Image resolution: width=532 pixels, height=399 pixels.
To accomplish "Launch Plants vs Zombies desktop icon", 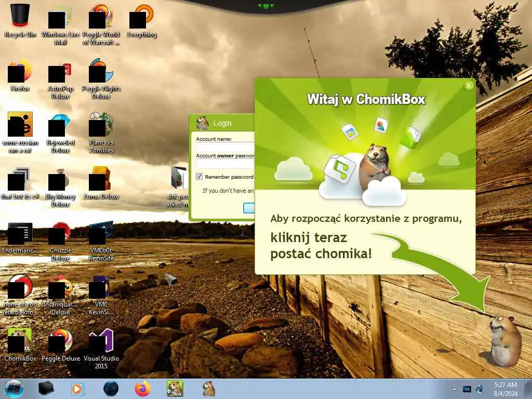I will point(101,132).
